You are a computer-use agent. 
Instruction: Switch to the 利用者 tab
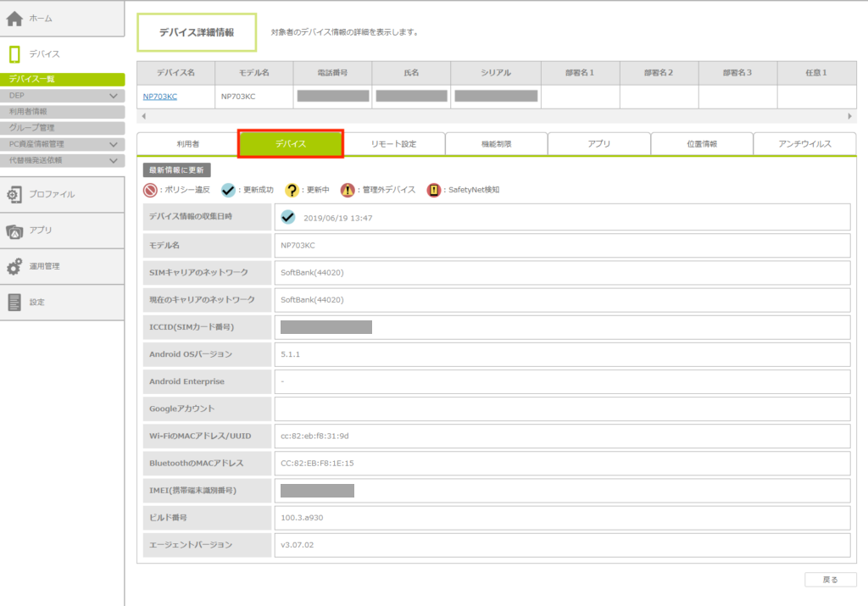[x=187, y=144]
